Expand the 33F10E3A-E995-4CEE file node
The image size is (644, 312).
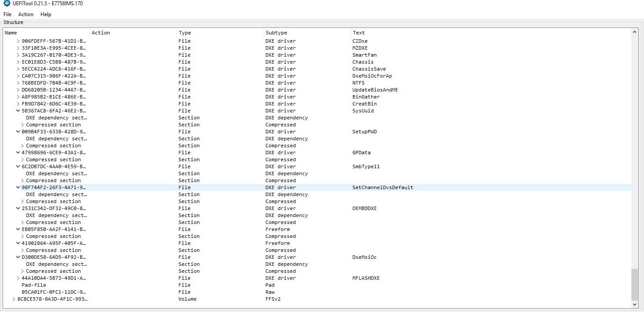click(x=18, y=48)
